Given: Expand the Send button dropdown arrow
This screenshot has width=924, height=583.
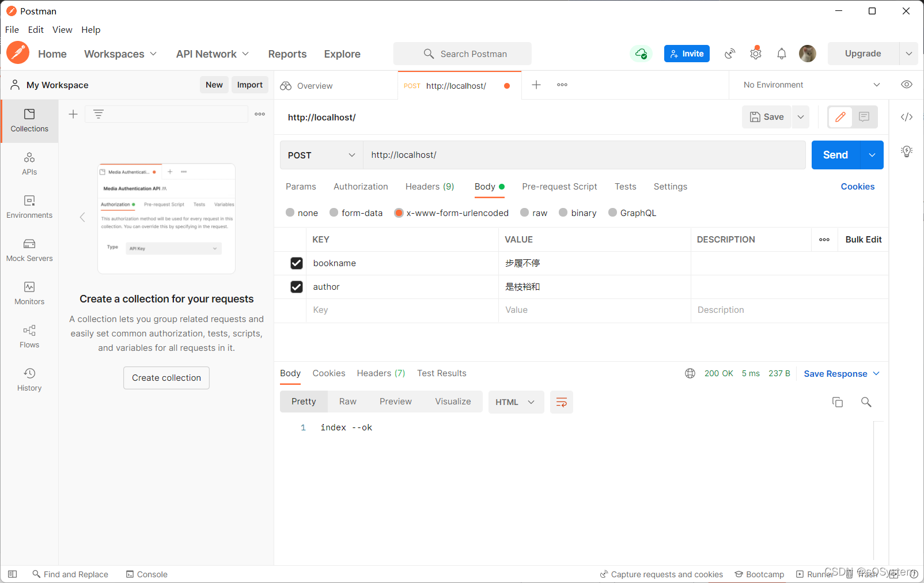Looking at the screenshot, I should 872,155.
